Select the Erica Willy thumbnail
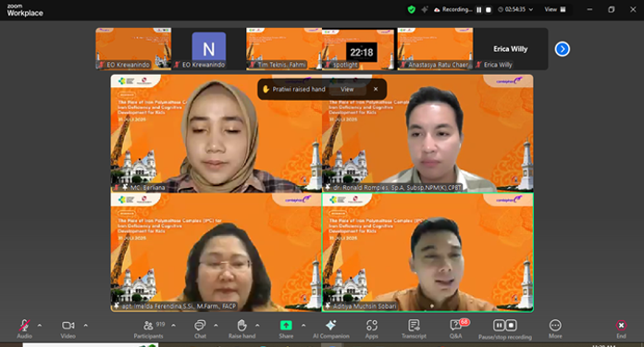Screen dimensions: 644x347 click(510, 48)
